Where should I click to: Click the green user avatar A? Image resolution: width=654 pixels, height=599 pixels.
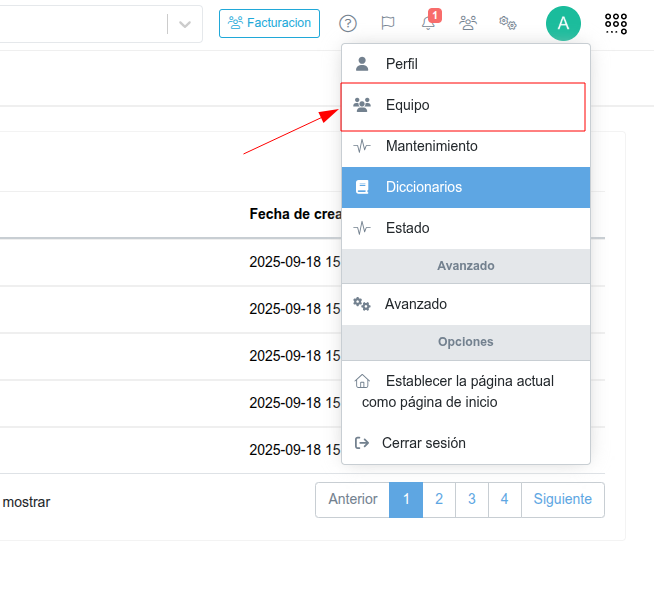click(x=563, y=23)
